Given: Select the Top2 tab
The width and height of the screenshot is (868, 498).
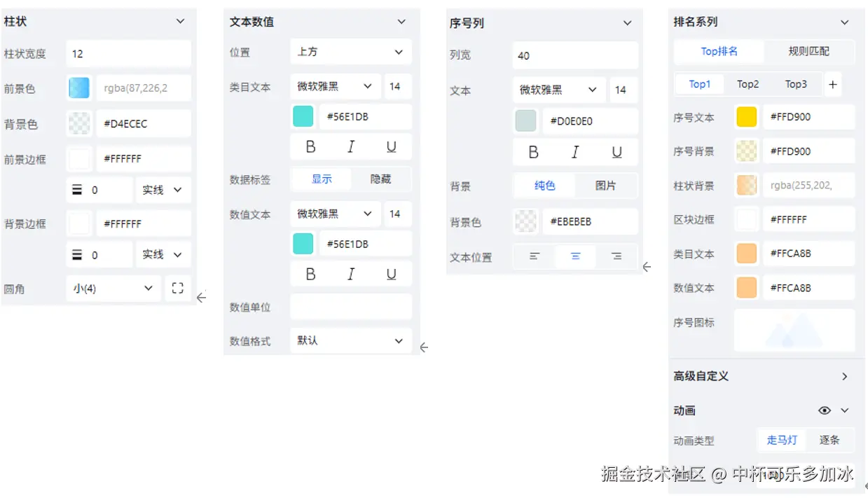Looking at the screenshot, I should (748, 84).
